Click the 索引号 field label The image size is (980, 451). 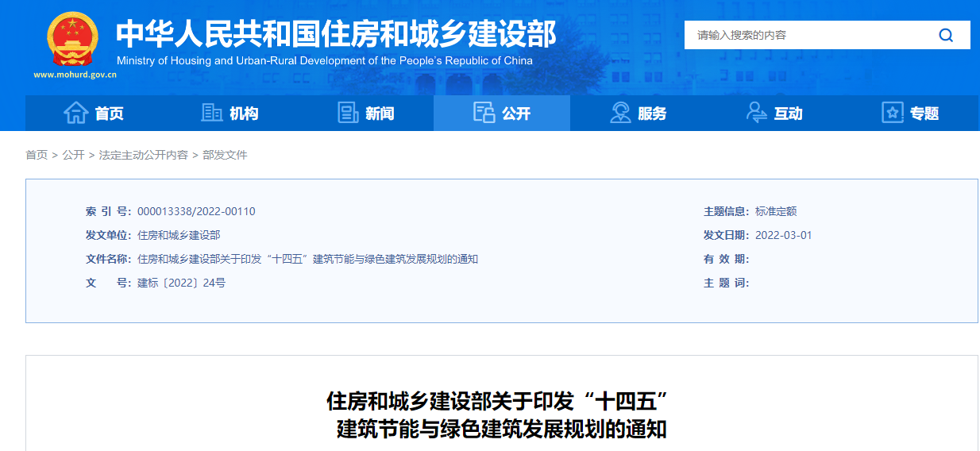coord(109,211)
